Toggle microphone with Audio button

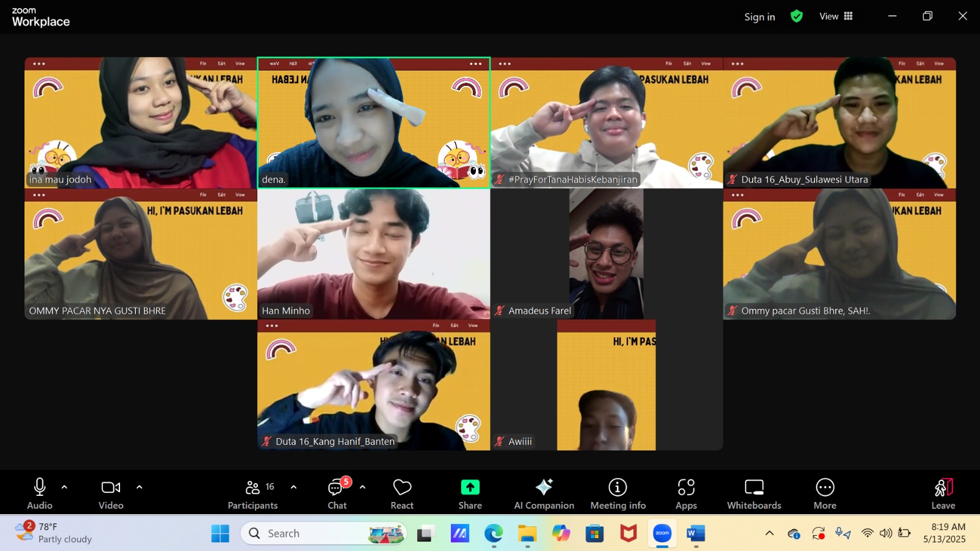point(40,493)
